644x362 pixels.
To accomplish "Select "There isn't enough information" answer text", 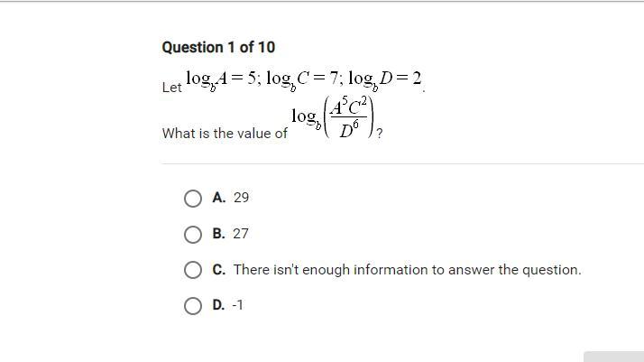I will [407, 270].
